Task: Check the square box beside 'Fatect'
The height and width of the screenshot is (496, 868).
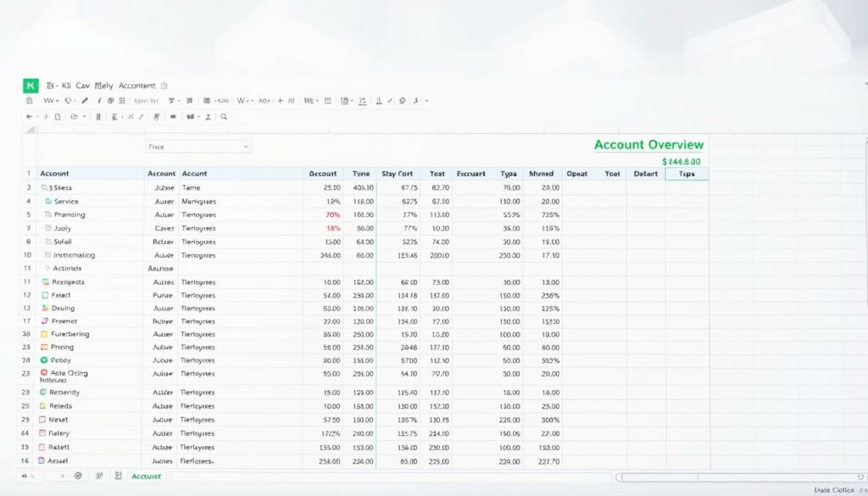Action: point(46,295)
